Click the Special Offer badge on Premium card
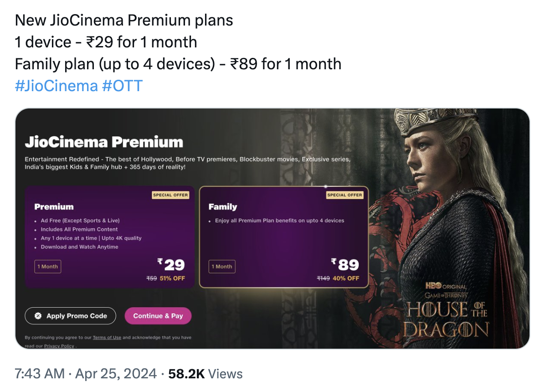The width and height of the screenshot is (545, 392). pyautogui.click(x=170, y=195)
